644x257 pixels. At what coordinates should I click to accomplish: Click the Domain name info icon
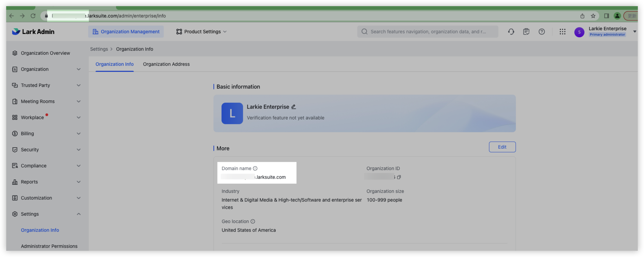click(255, 168)
